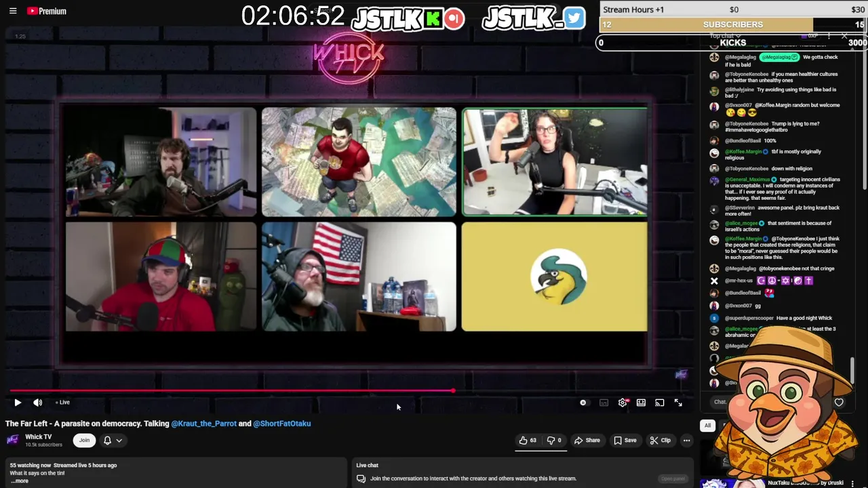The width and height of the screenshot is (868, 488).
Task: Expand the description with ...more
Action: 20,481
